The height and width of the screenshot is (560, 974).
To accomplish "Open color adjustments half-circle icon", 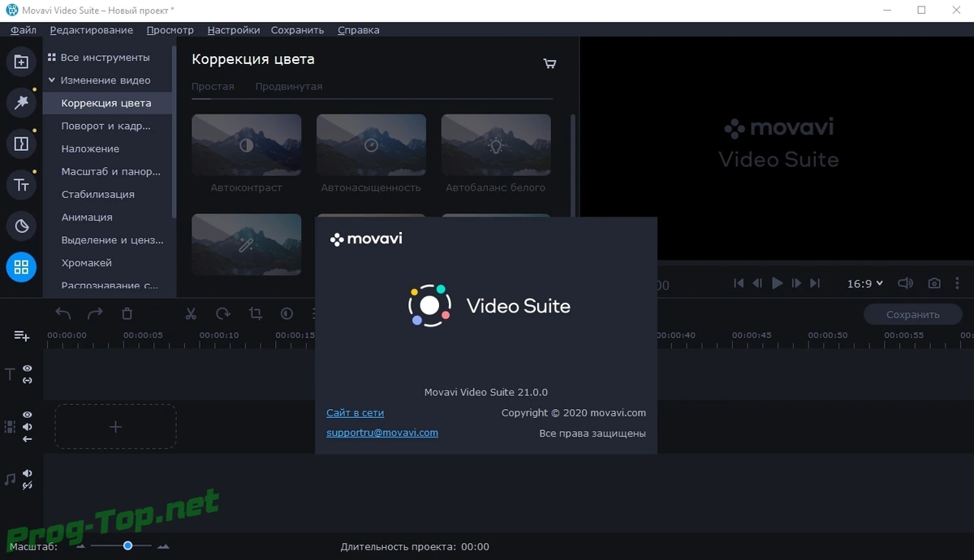I will pyautogui.click(x=287, y=313).
